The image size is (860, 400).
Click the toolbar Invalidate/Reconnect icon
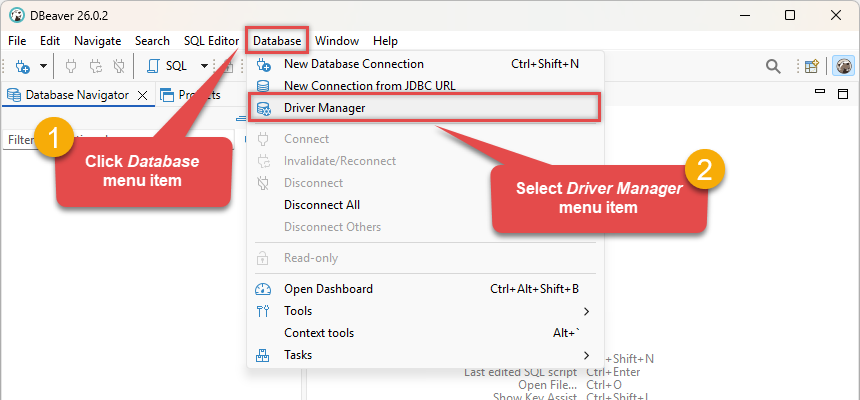click(x=96, y=66)
